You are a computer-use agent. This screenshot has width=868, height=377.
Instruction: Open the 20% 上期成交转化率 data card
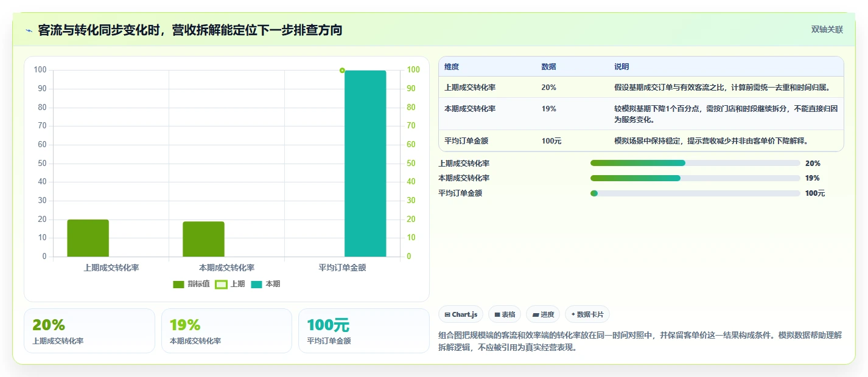pos(89,331)
